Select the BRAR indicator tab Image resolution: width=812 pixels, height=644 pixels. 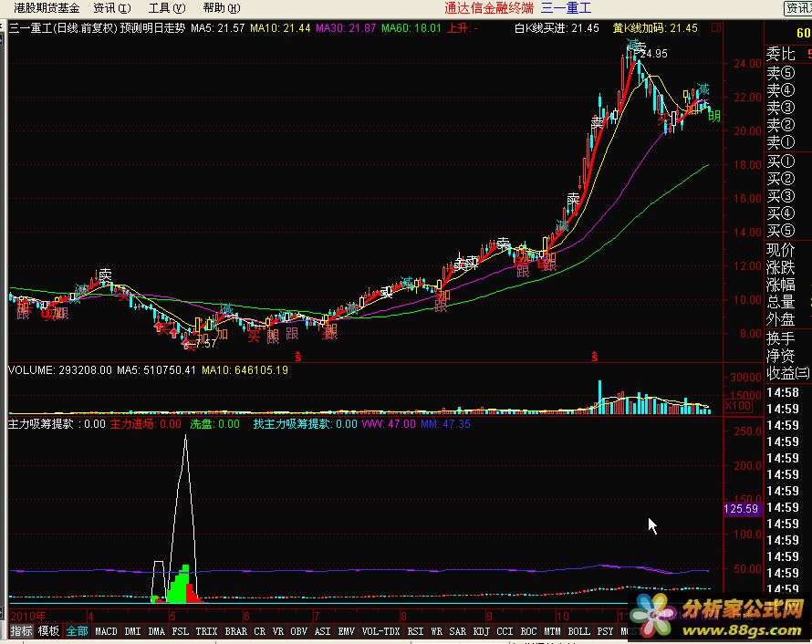click(235, 631)
